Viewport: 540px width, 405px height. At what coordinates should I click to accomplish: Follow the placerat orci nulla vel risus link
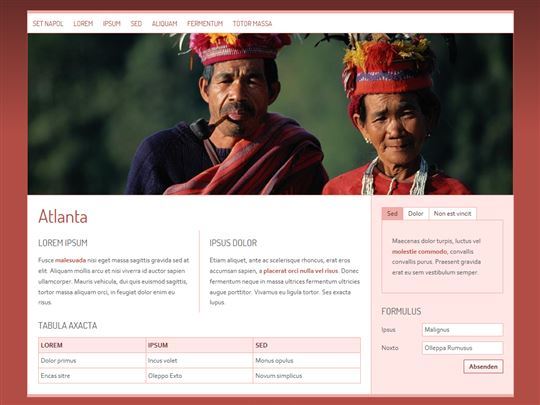301,271
